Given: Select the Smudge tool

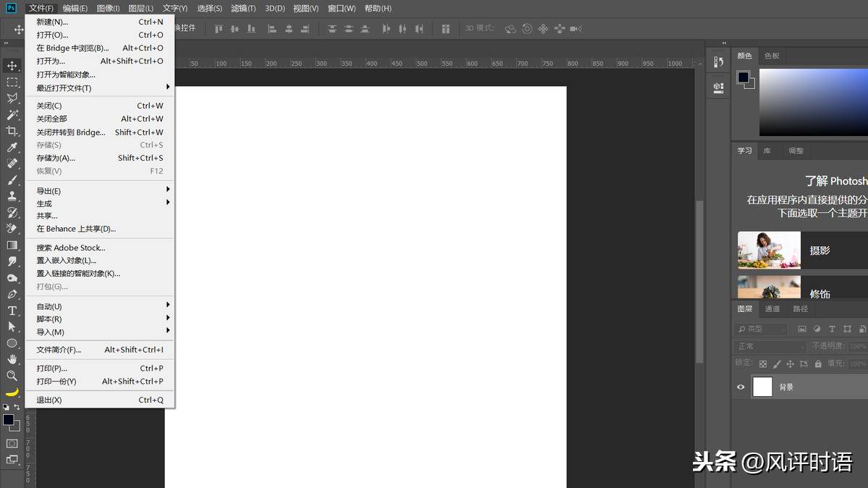Looking at the screenshot, I should click(x=12, y=261).
